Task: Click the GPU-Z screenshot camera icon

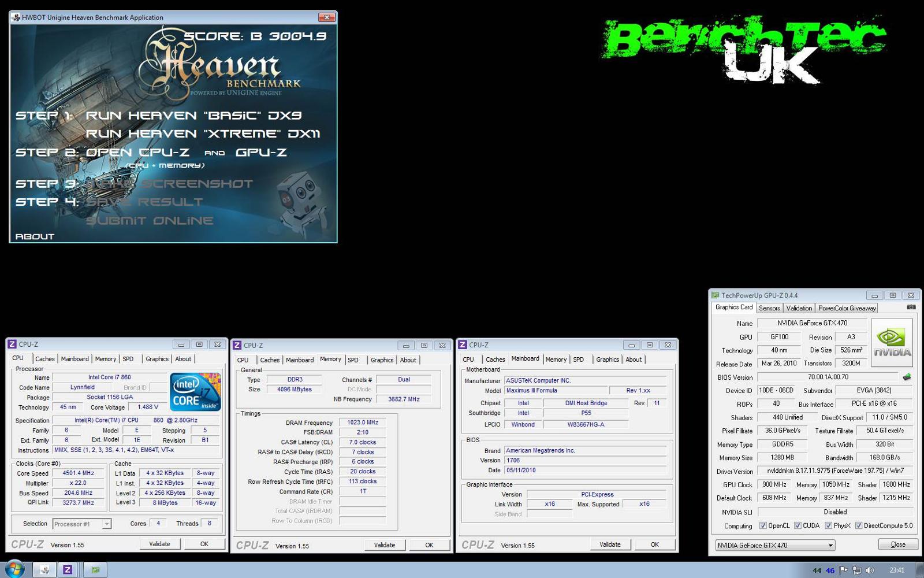Action: click(911, 307)
